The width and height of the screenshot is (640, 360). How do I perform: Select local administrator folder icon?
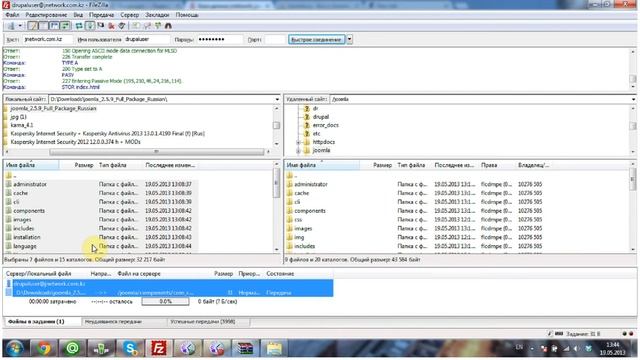pos(9,184)
